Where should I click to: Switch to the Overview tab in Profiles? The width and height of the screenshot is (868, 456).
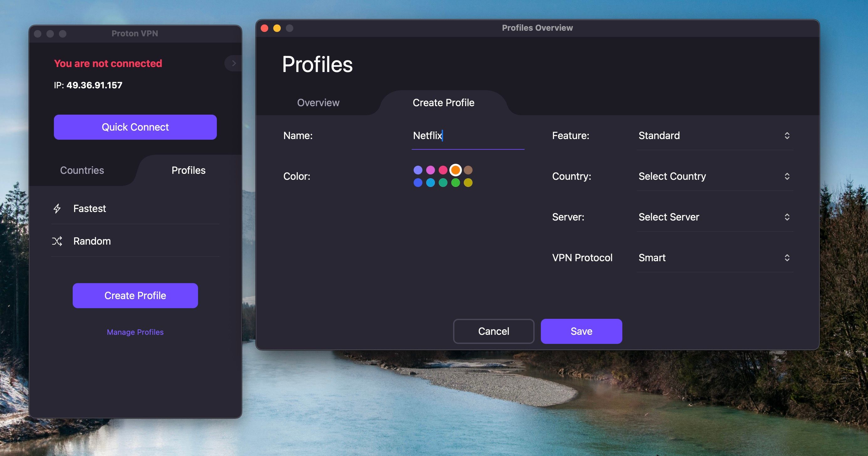318,103
